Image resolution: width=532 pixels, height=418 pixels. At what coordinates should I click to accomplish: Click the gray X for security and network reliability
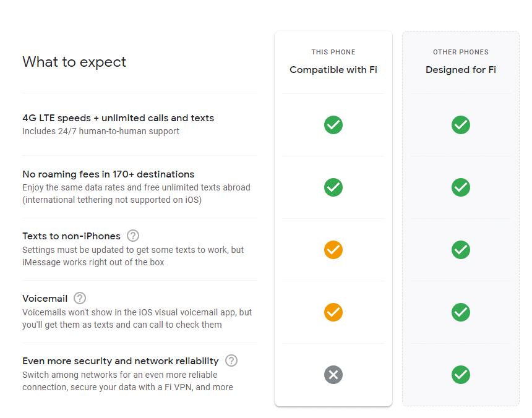pos(333,375)
